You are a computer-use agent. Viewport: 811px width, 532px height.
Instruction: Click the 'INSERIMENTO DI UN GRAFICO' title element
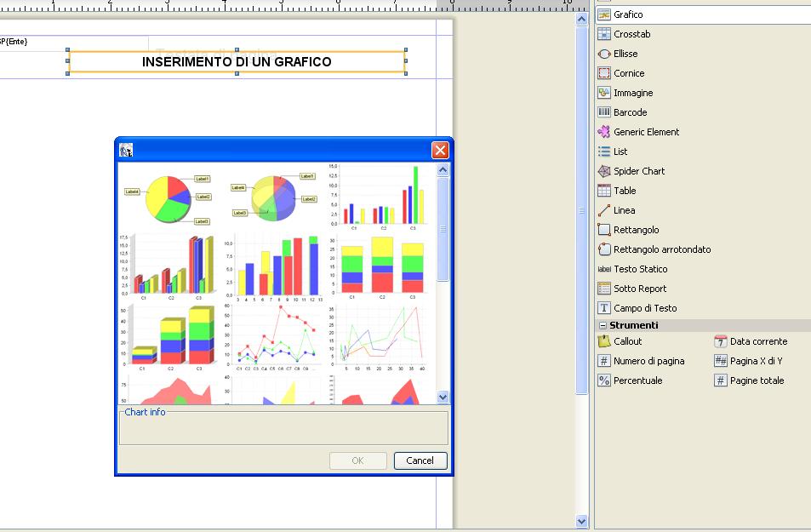click(237, 62)
